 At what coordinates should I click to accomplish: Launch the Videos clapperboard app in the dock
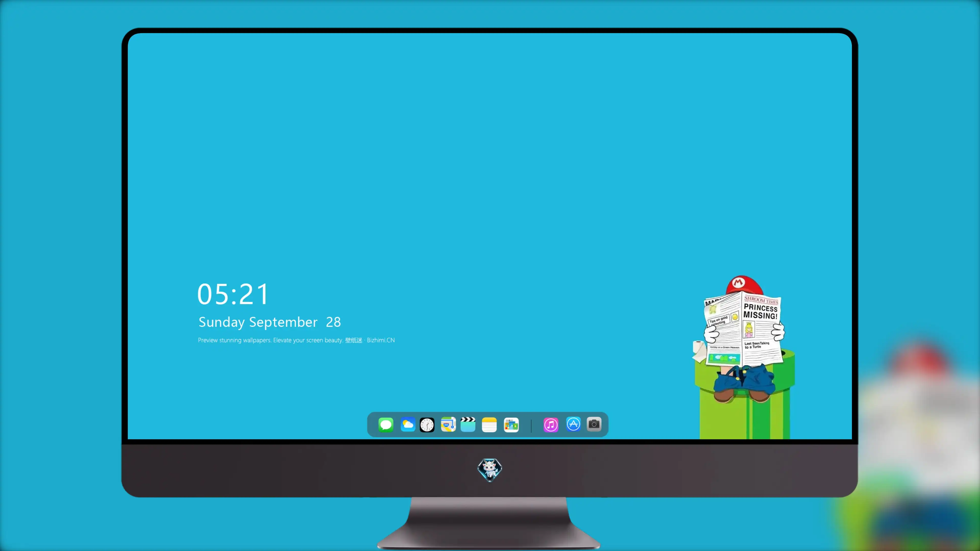pos(468,424)
